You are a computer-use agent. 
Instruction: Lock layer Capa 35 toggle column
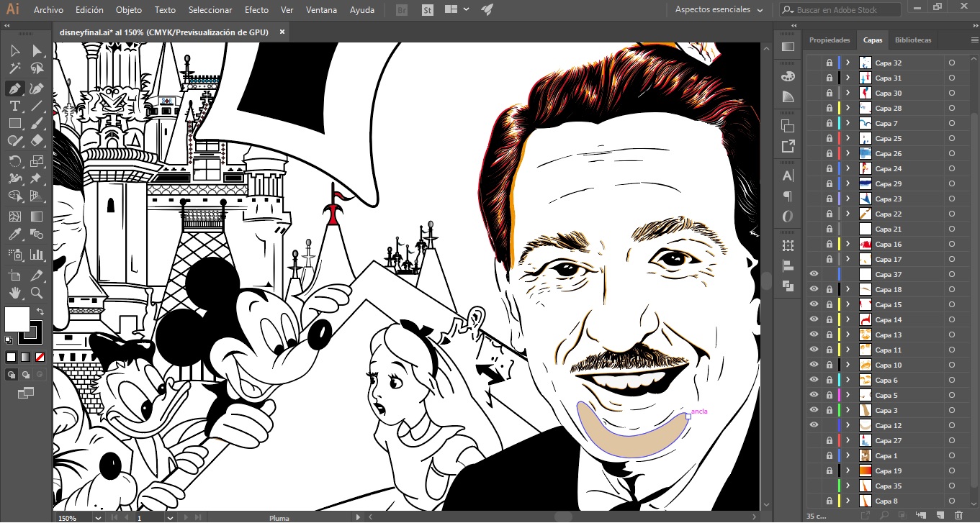coord(829,486)
